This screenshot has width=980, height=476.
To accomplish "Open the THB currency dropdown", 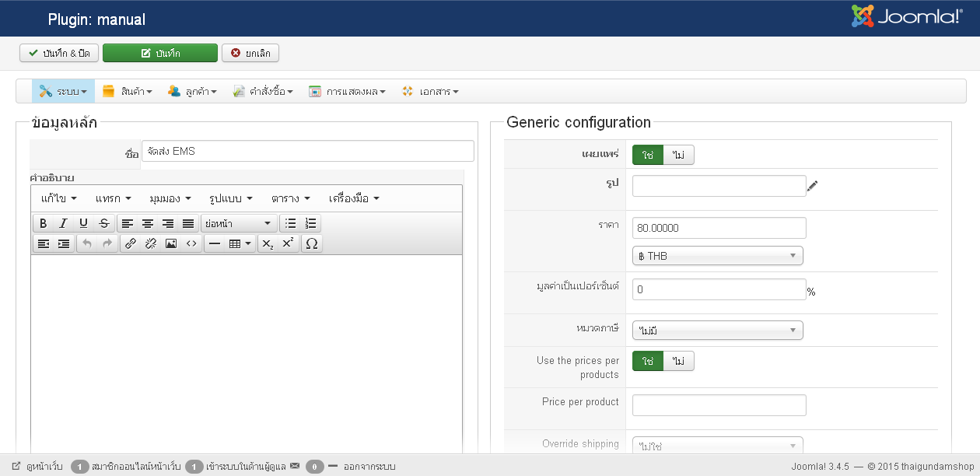I will [717, 256].
